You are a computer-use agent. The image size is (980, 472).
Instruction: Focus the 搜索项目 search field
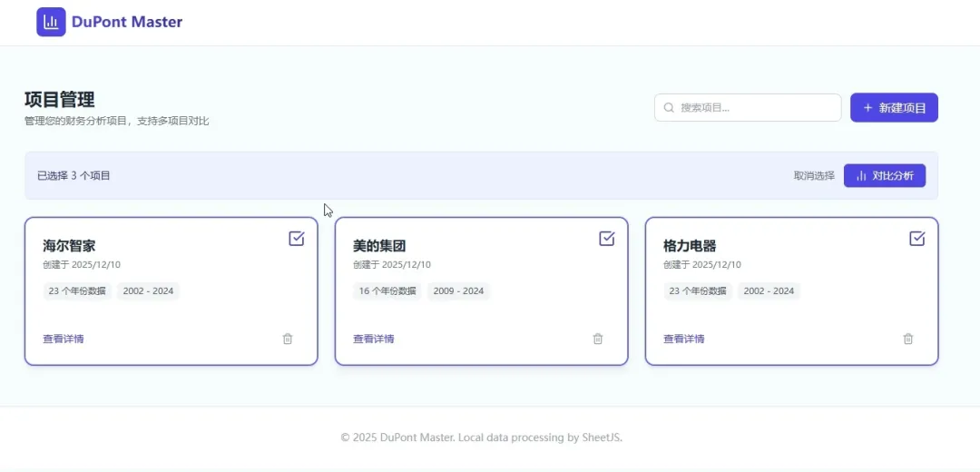748,107
